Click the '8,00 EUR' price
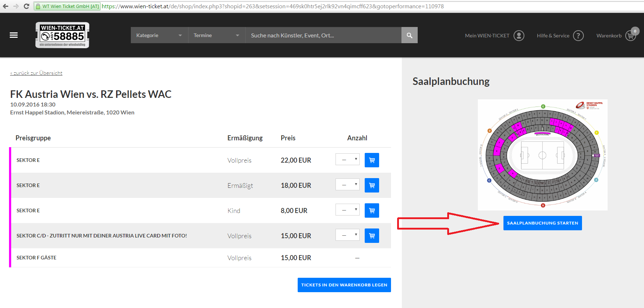This screenshot has width=644, height=308. coord(294,211)
